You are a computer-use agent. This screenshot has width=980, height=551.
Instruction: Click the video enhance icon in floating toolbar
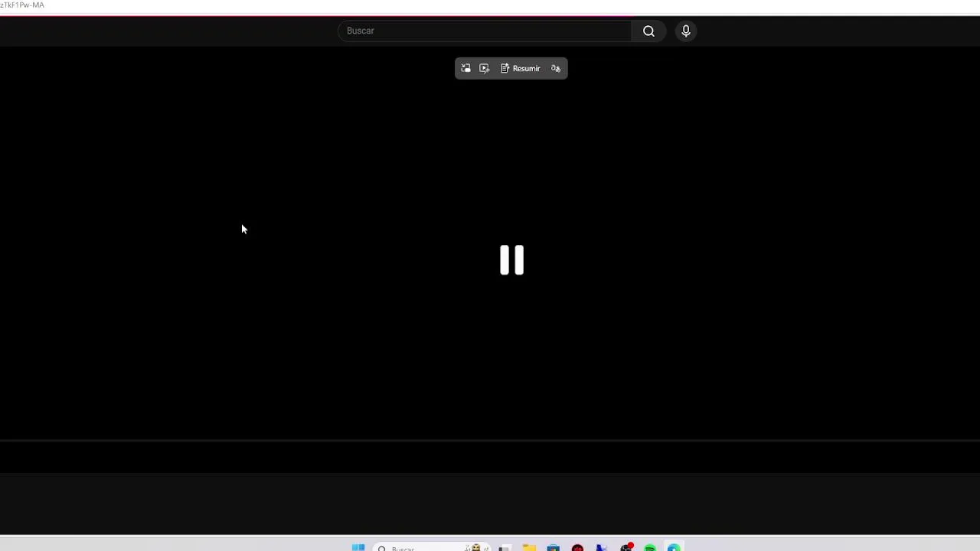point(484,69)
